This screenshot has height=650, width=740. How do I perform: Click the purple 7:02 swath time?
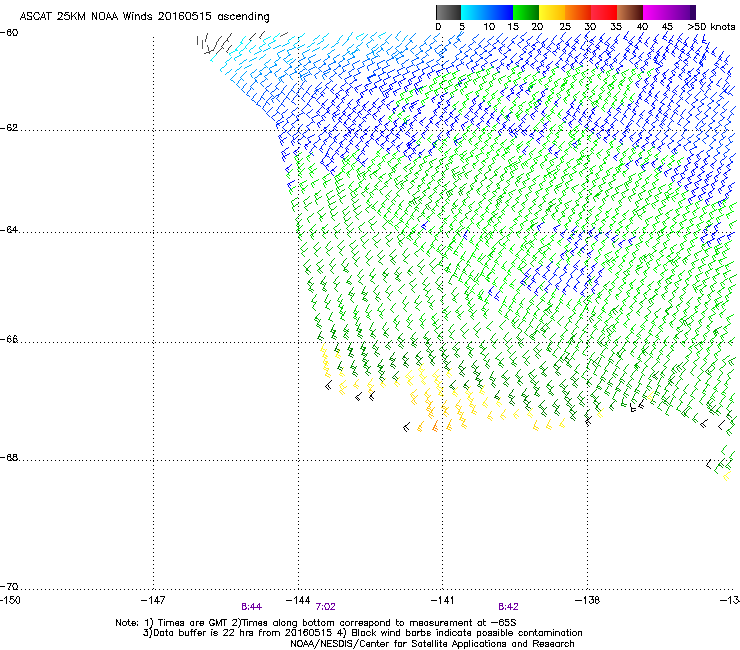pyautogui.click(x=326, y=607)
